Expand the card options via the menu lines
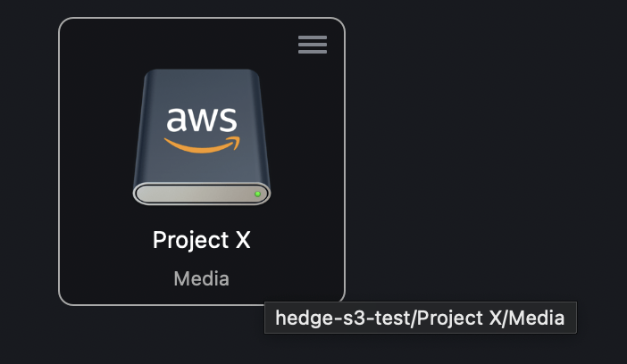This screenshot has width=627, height=364. coord(313,45)
